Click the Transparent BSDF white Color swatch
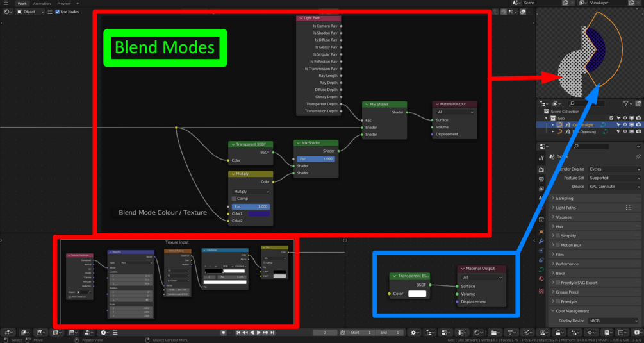 tap(417, 294)
